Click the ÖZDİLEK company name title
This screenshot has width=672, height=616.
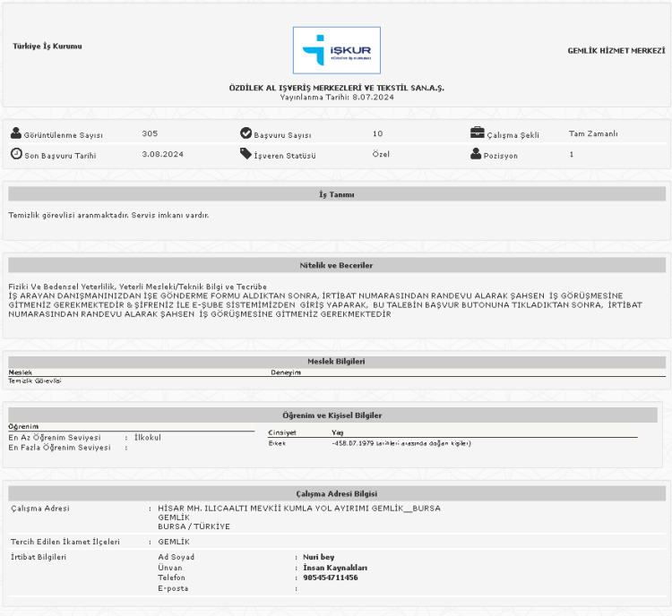click(336, 88)
